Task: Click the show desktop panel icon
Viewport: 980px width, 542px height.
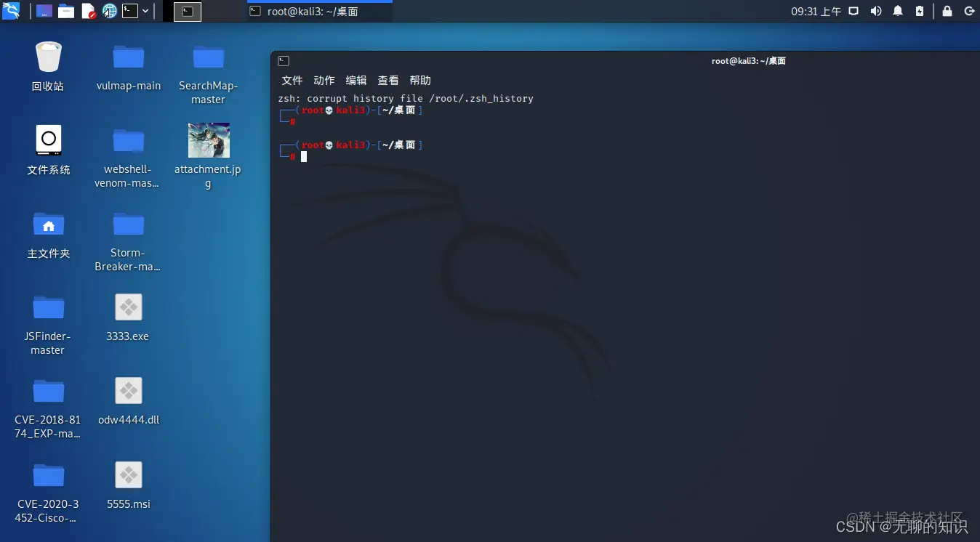Action: [44, 11]
